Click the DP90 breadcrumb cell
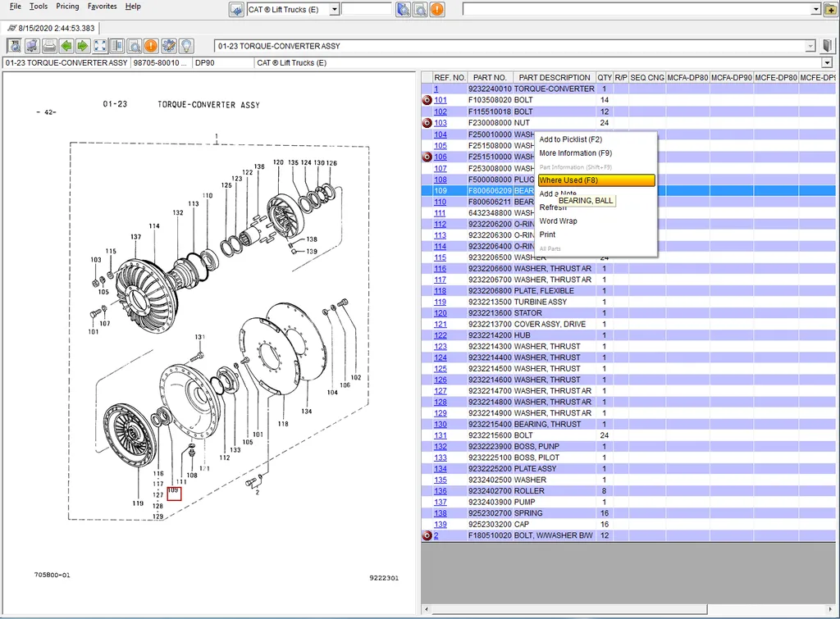The image size is (840, 619). 222,62
